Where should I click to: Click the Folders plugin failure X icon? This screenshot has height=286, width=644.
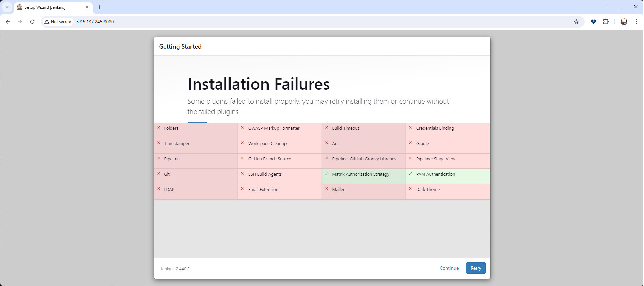pyautogui.click(x=159, y=128)
